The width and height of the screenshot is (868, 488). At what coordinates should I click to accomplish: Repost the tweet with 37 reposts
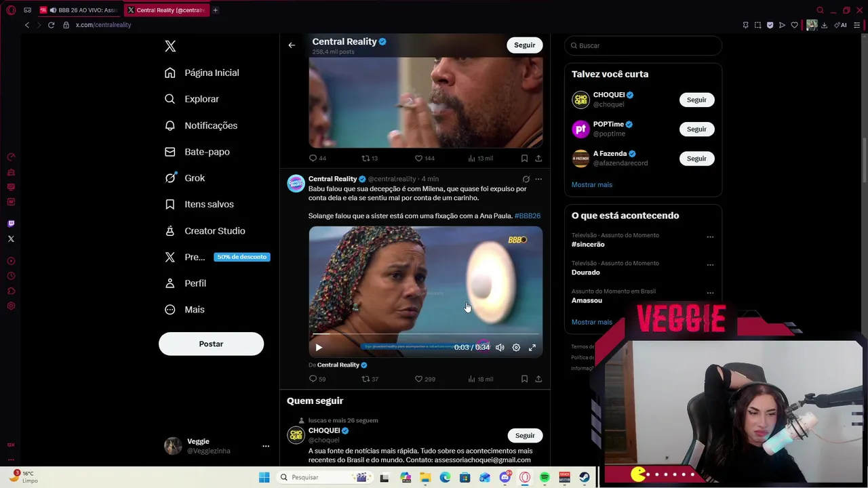point(370,379)
